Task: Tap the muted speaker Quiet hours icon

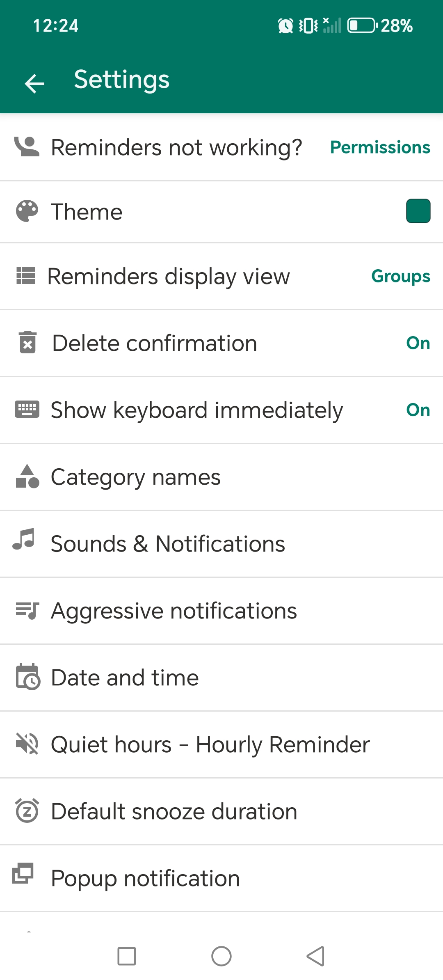Action: [x=27, y=744]
